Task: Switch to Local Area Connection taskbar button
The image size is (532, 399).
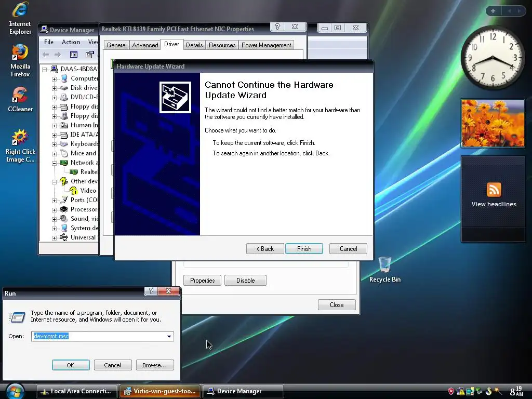Action: pos(76,391)
